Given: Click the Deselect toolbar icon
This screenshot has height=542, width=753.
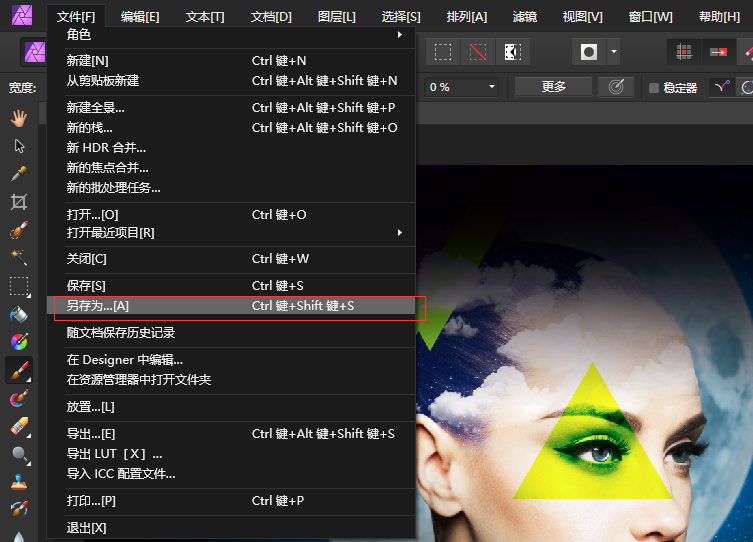Looking at the screenshot, I should click(478, 52).
